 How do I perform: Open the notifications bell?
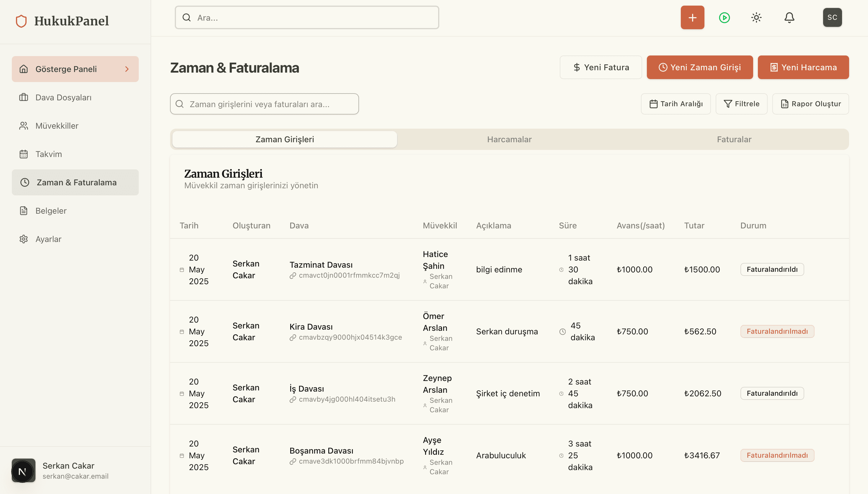click(789, 18)
